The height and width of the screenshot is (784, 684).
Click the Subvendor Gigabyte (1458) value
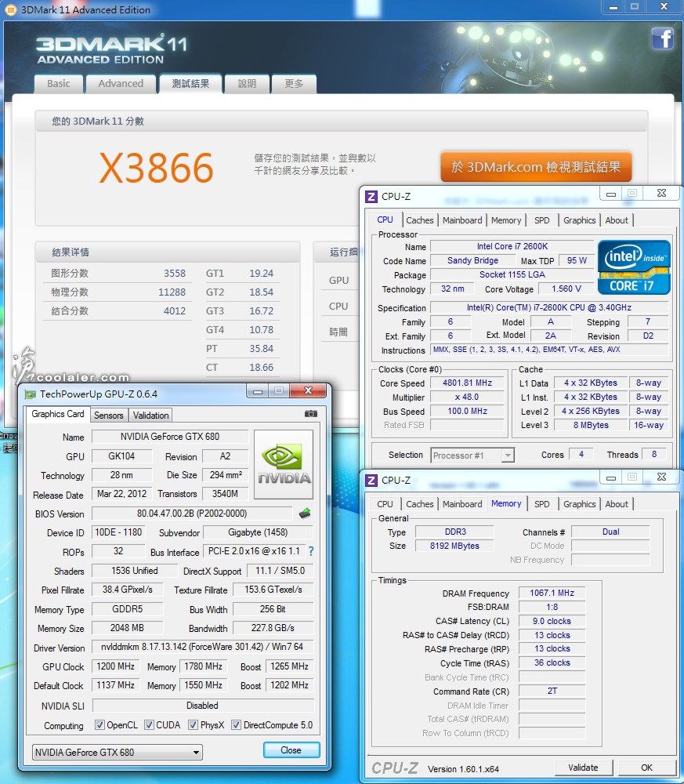pos(258,532)
